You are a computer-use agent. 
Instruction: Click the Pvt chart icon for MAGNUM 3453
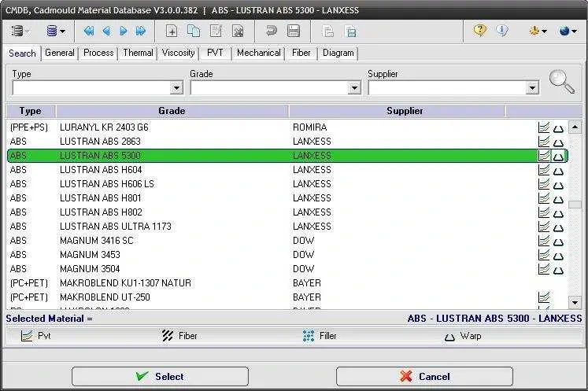[543, 255]
